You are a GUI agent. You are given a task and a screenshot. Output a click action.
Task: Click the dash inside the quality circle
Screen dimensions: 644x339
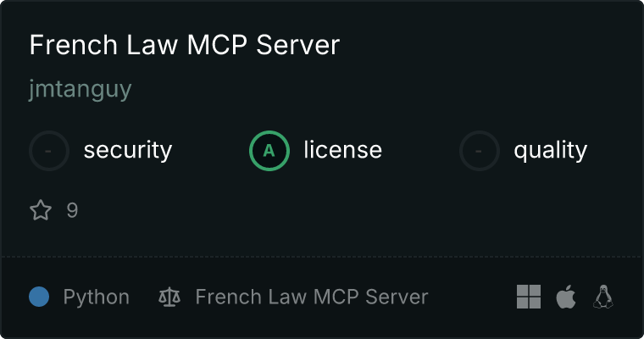coord(479,151)
